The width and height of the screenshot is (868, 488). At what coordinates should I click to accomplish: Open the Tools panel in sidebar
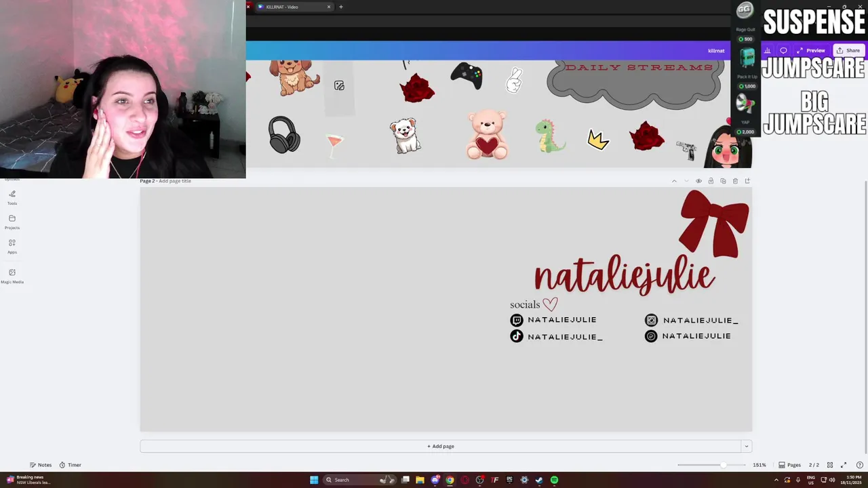12,197
